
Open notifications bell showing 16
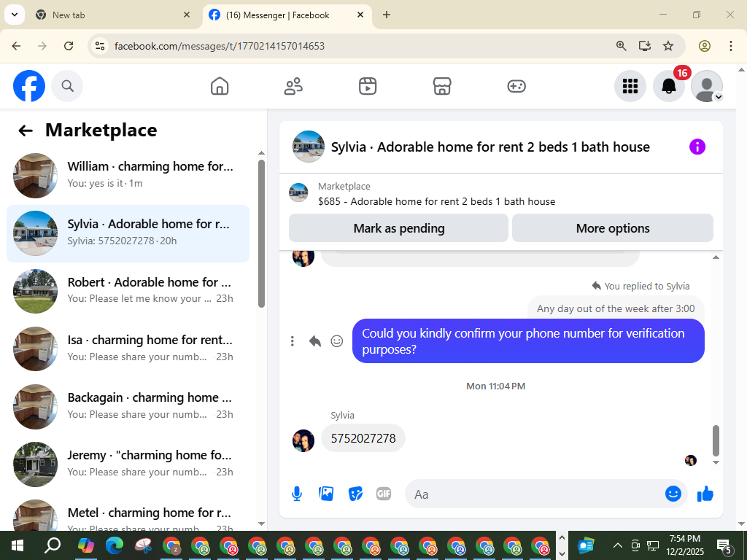click(669, 86)
